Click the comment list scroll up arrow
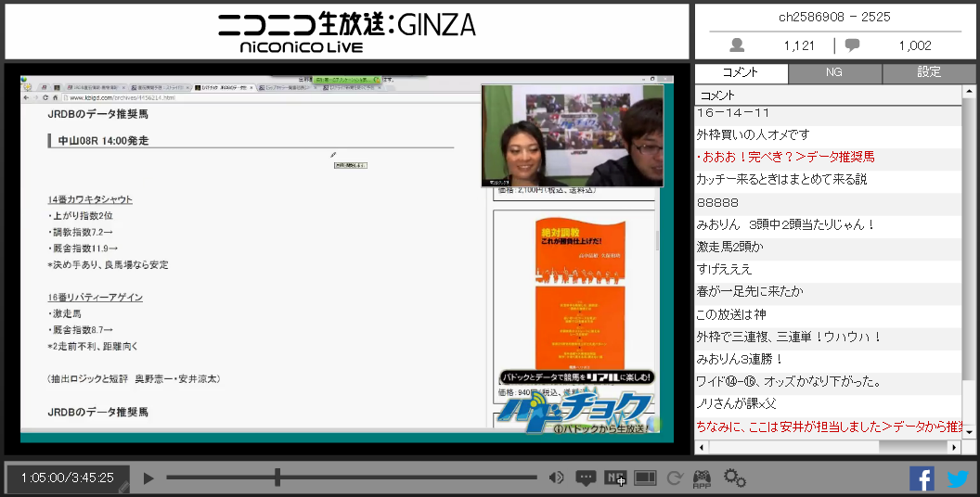This screenshot has width=980, height=497. point(969,92)
